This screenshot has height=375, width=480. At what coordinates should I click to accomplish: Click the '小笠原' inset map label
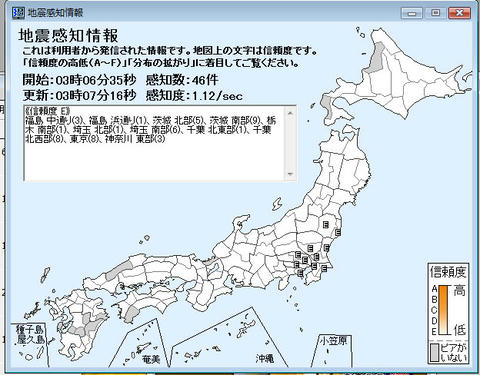point(333,341)
